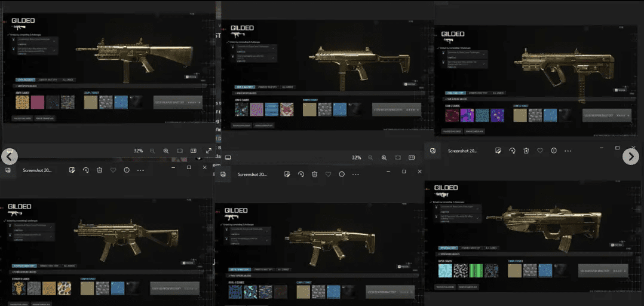Zoom in on the AMR9 window
This screenshot has height=306, width=644.
point(166,151)
